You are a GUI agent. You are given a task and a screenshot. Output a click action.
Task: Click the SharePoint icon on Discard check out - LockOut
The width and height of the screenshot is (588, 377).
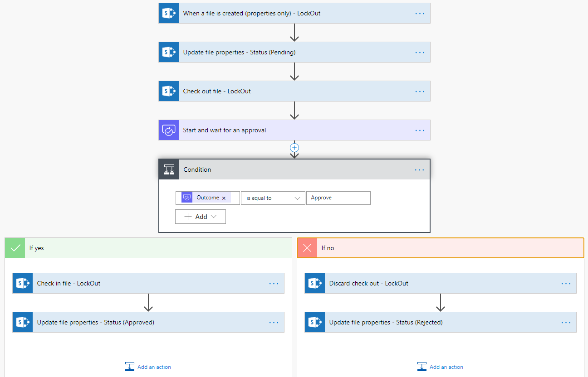pos(314,283)
